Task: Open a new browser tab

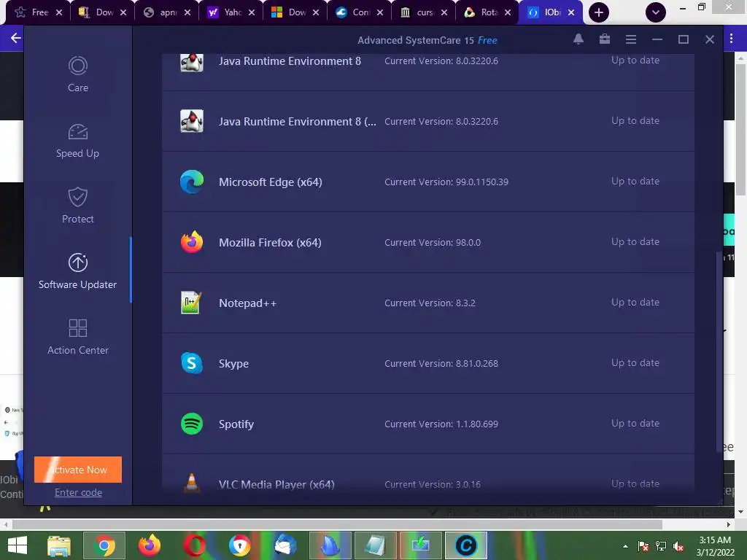Action: (x=599, y=12)
